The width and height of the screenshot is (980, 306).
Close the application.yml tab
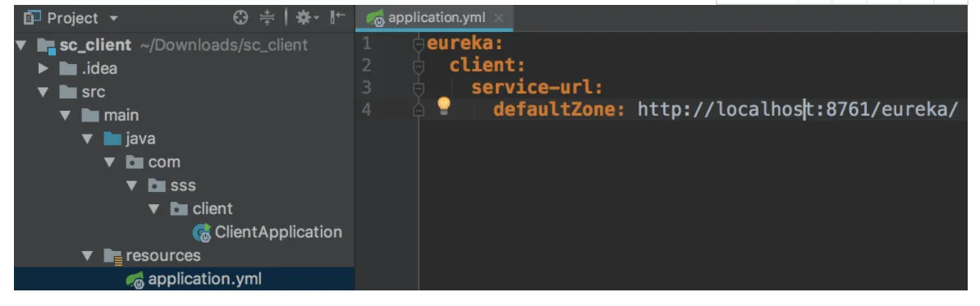498,17
